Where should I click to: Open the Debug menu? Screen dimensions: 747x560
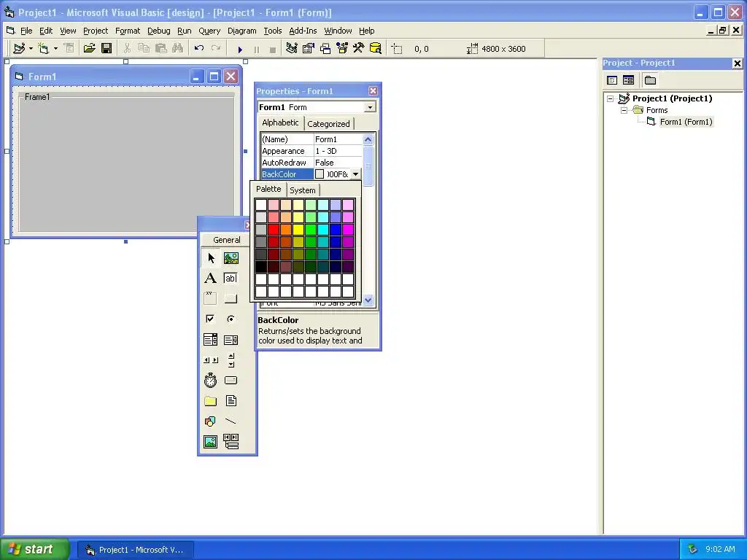(x=158, y=31)
